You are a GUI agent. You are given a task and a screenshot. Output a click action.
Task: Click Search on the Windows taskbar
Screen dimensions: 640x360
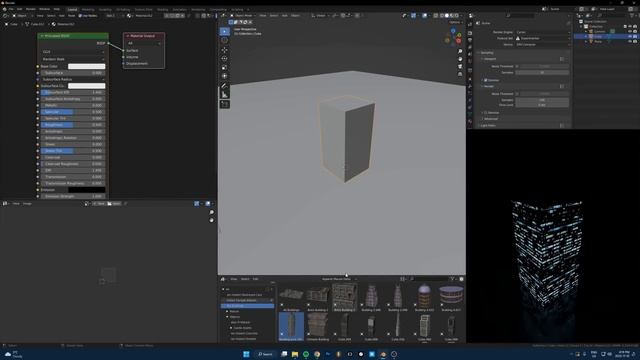[265, 354]
